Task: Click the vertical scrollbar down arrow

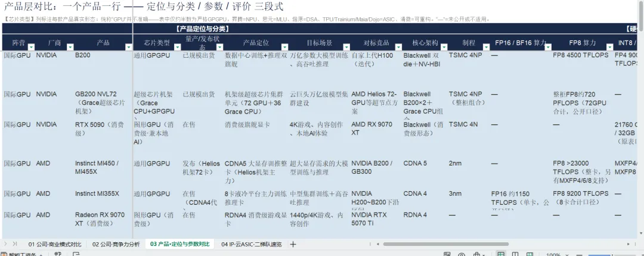Action: [x=640, y=234]
